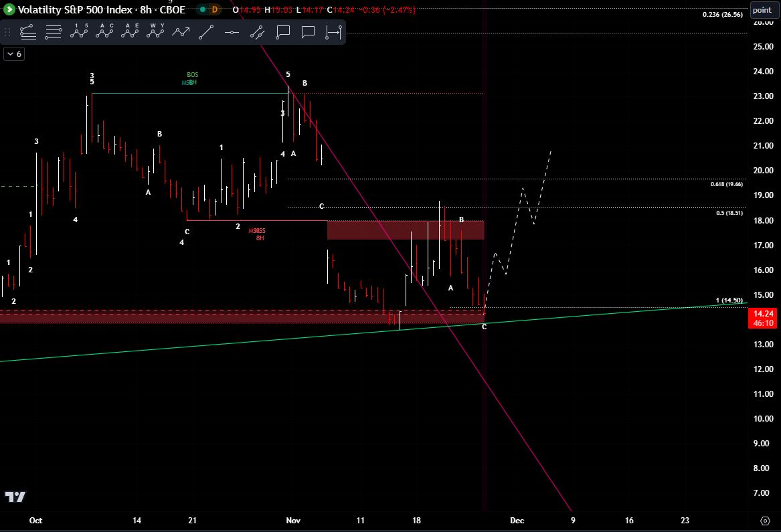Click the orange D delayed-data indicator
781x532 pixels.
(215, 9)
